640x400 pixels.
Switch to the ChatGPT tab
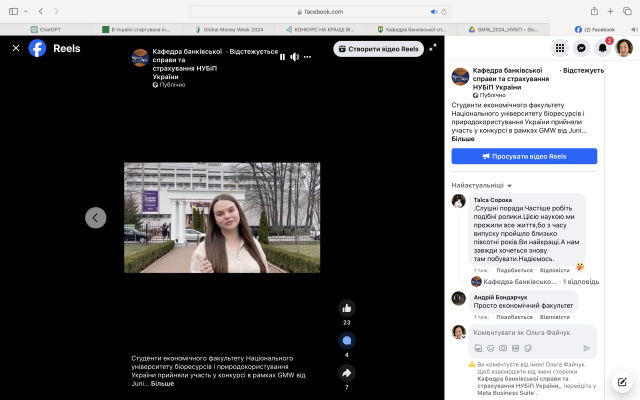click(46, 29)
